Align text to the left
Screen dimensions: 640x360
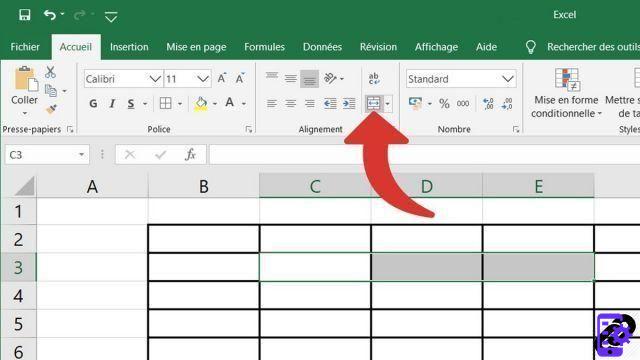[x=271, y=104]
